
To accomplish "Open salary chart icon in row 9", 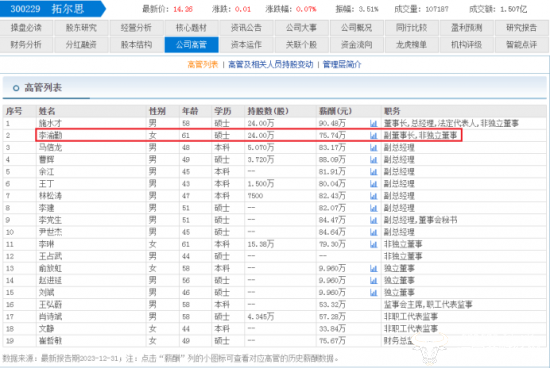I will coord(373,220).
